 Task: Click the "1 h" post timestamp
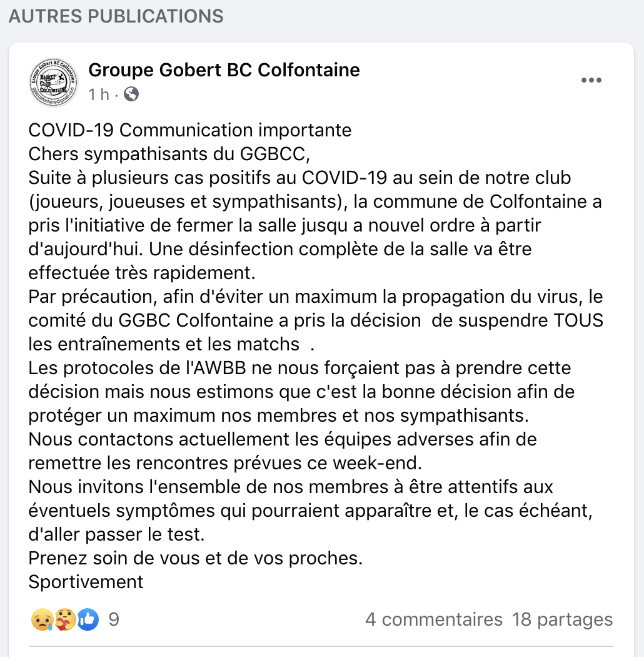[x=99, y=94]
